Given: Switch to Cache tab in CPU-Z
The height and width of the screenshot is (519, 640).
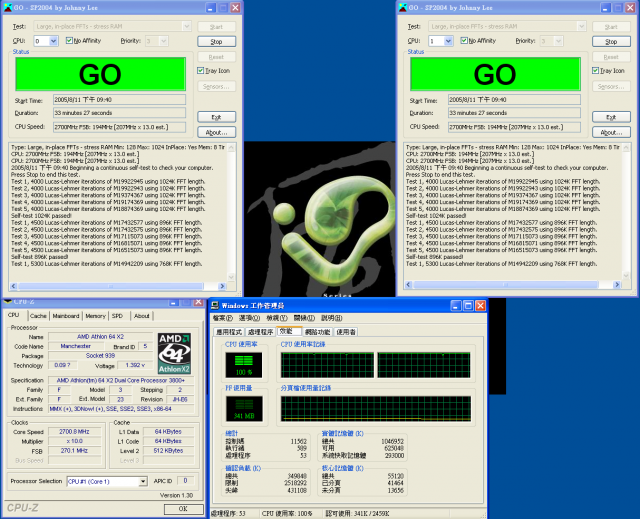Looking at the screenshot, I should point(38,316).
